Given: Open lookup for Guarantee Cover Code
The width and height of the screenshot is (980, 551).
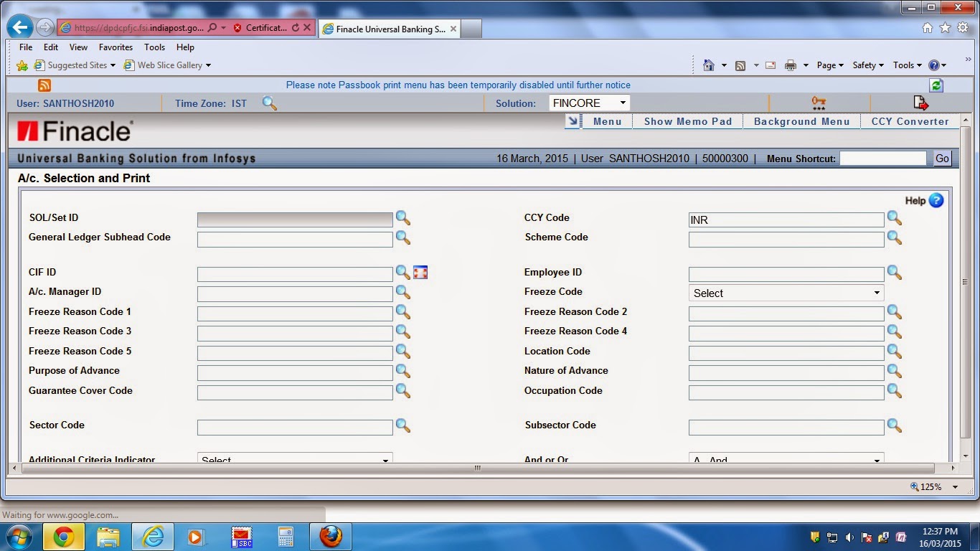Looking at the screenshot, I should coord(403,391).
